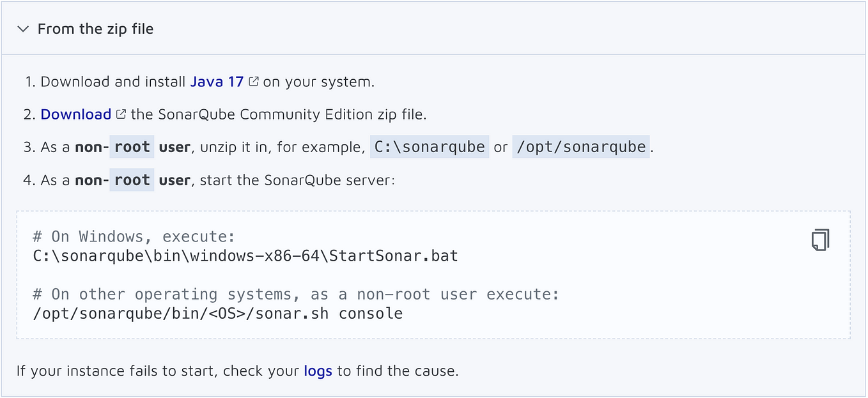Click 'root' code tag in step 4
Viewport: 868px width, 398px height.
point(132,180)
